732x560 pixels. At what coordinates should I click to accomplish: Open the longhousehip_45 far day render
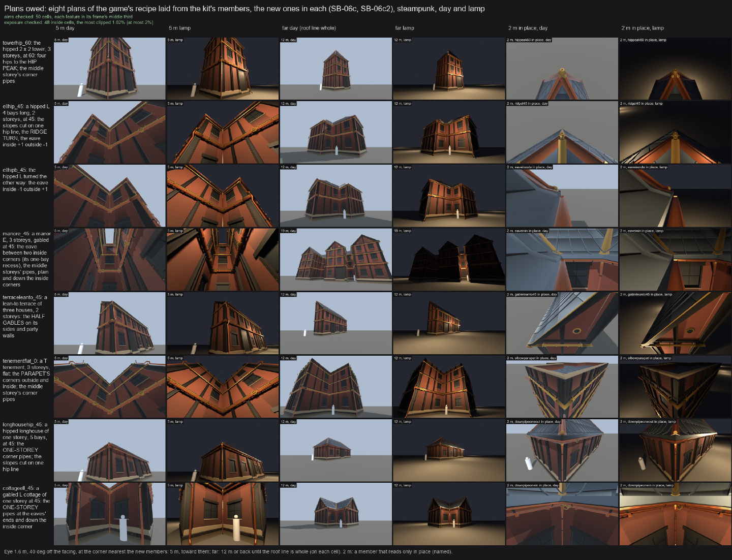[x=336, y=450]
